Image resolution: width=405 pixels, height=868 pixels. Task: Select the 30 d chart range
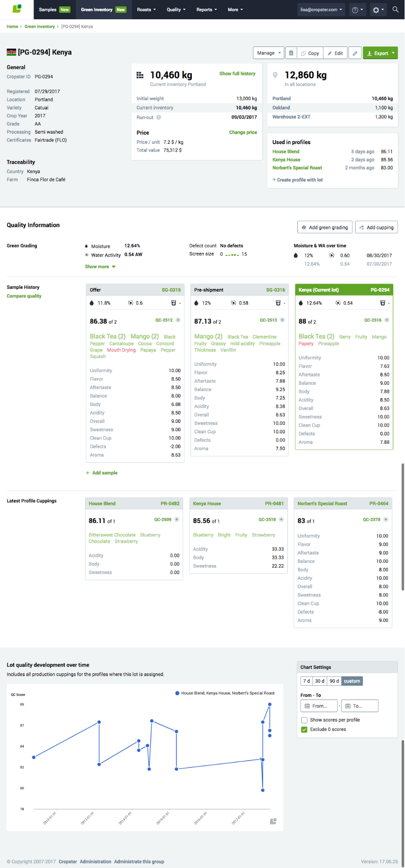pyautogui.click(x=319, y=681)
